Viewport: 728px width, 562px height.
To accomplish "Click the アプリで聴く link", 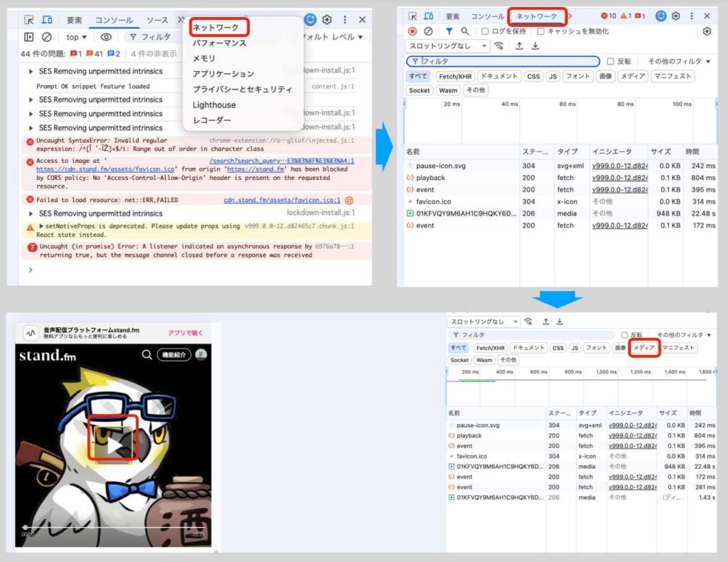I will [186, 332].
